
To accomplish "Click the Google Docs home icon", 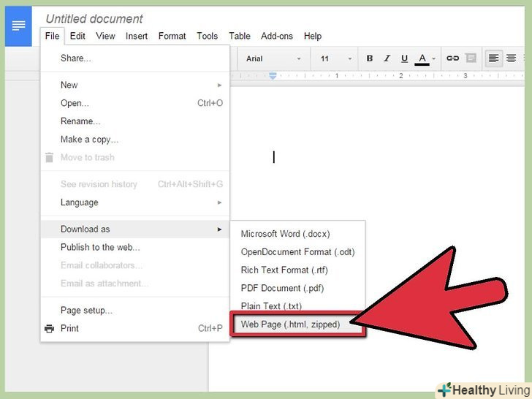I will tap(18, 26).
